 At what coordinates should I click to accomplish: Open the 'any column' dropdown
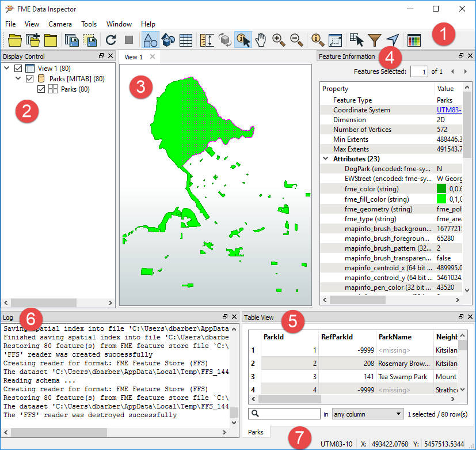(x=368, y=414)
